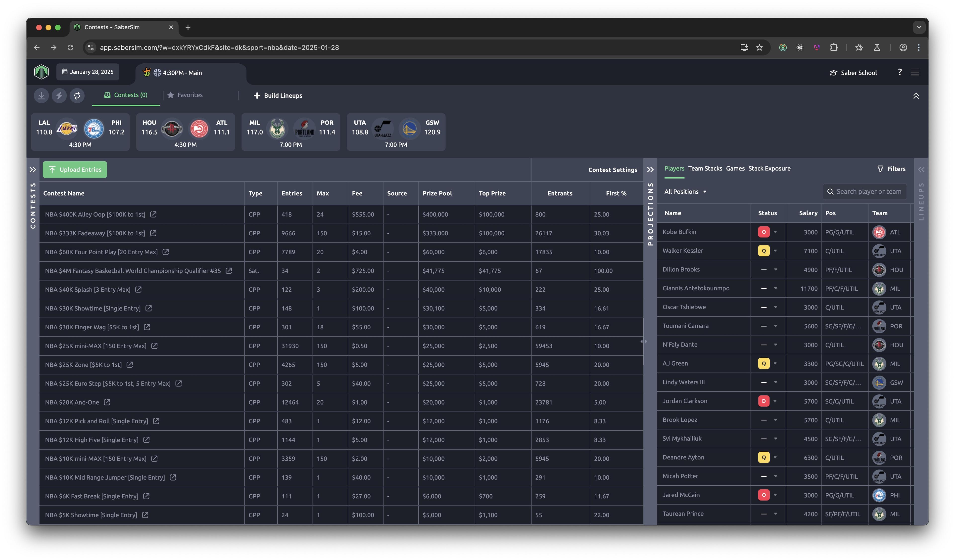Image resolution: width=955 pixels, height=560 pixels.
Task: Open the SaberSim hamburger menu
Action: [915, 72]
